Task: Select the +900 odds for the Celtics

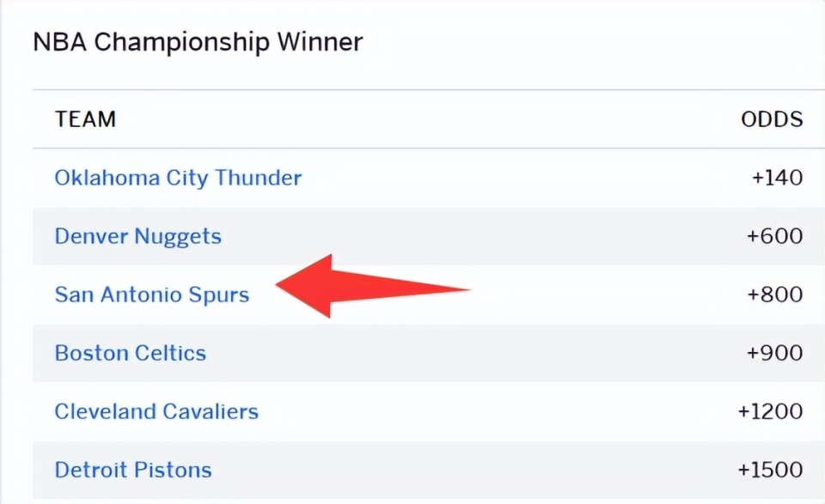Action: [x=775, y=353]
